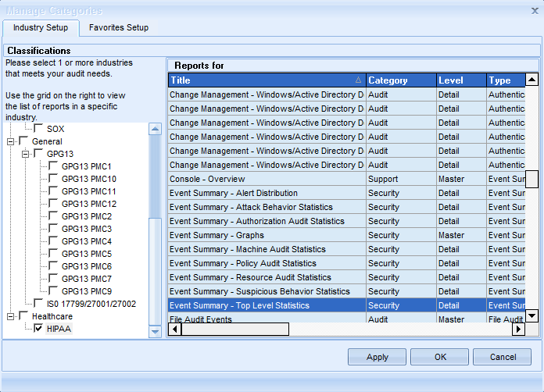The width and height of the screenshot is (544, 392).
Task: Select the HIPAA tree label
Action: coord(59,329)
